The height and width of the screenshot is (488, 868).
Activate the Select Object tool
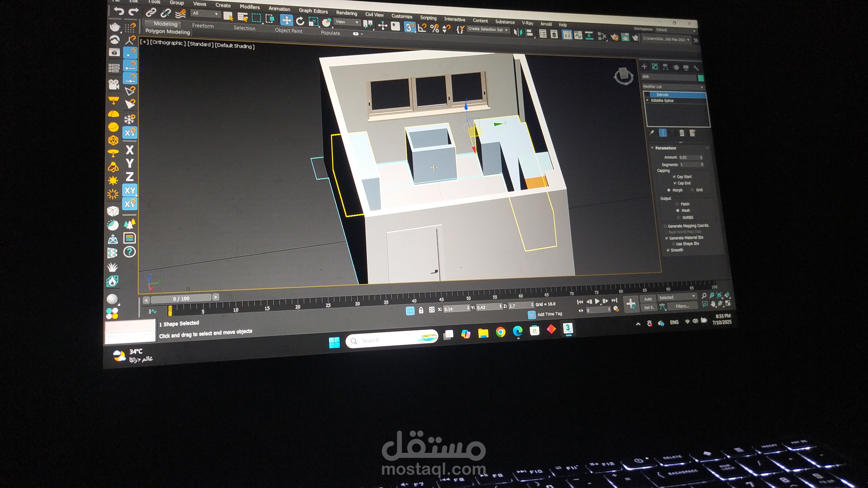tap(228, 16)
